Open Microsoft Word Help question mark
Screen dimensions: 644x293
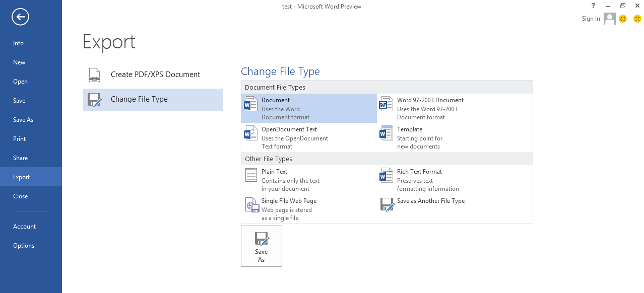[x=593, y=6]
